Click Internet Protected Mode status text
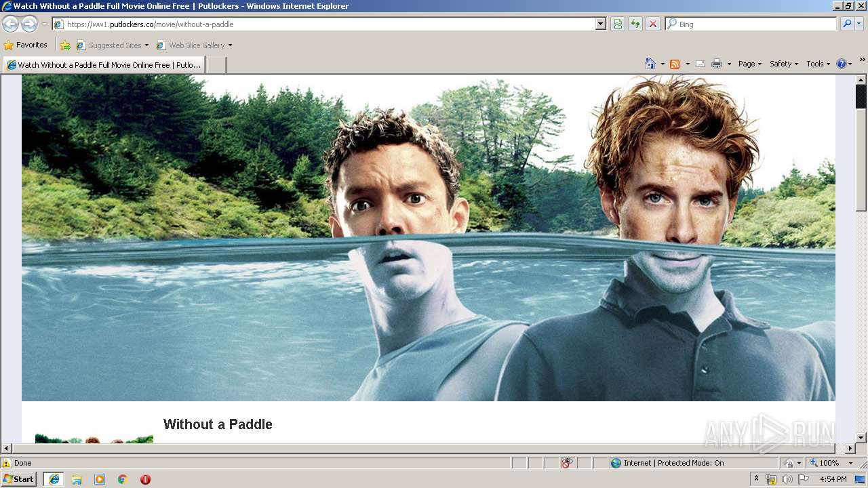Image resolution: width=868 pixels, height=488 pixels. [x=673, y=463]
